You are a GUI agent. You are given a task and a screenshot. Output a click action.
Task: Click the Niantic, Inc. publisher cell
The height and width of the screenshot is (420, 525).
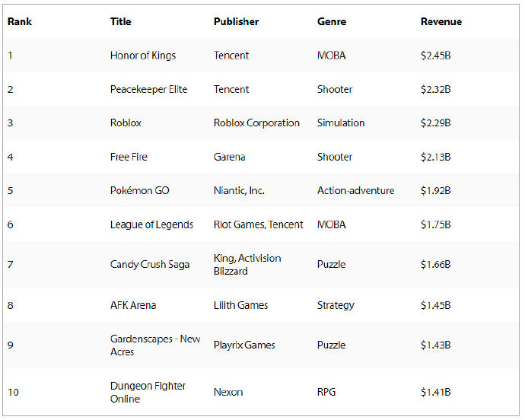[239, 191]
